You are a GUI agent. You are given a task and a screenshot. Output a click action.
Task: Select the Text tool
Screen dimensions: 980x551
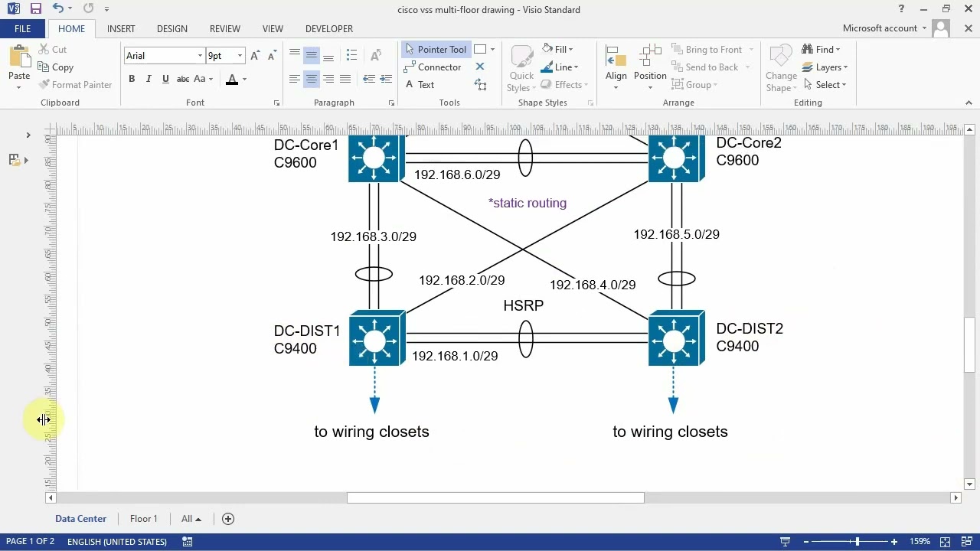420,85
